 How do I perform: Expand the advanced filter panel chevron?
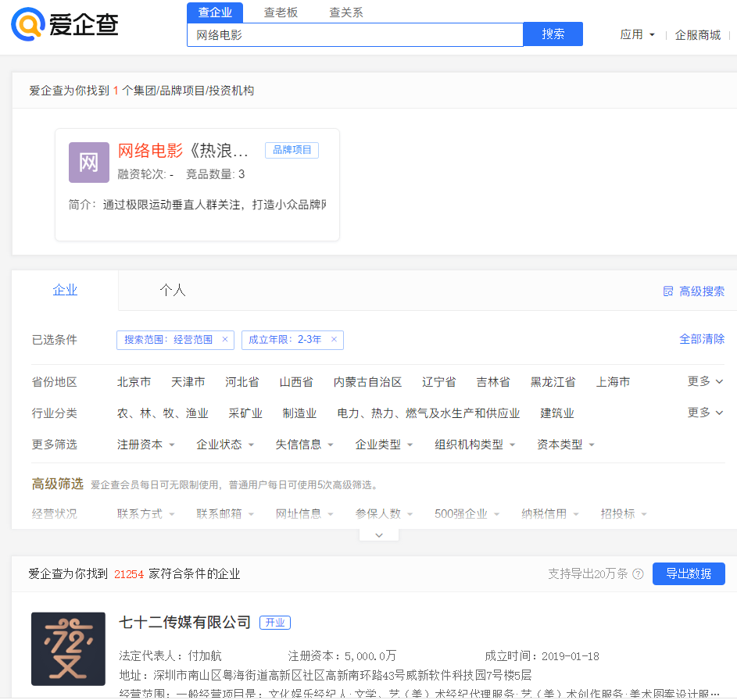(379, 535)
